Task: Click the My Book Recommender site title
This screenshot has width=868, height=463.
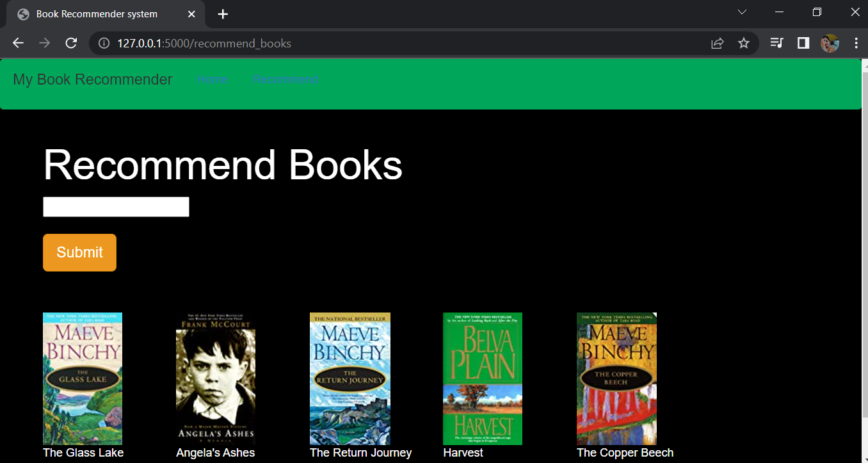Action: [x=92, y=79]
